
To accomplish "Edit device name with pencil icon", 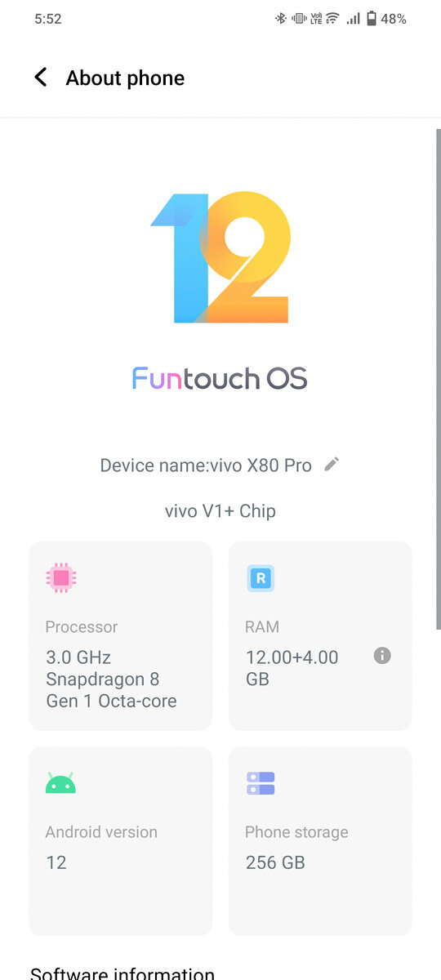I will tap(331, 465).
